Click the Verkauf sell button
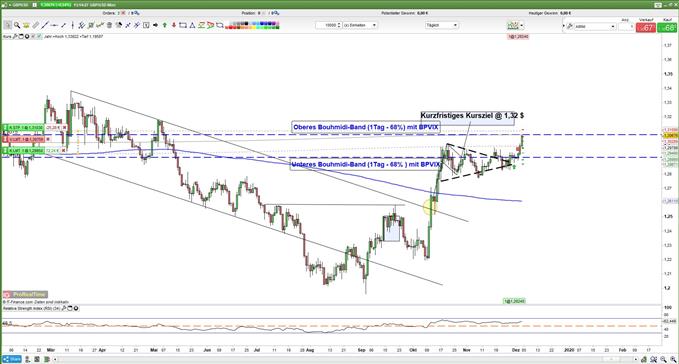 click(646, 27)
